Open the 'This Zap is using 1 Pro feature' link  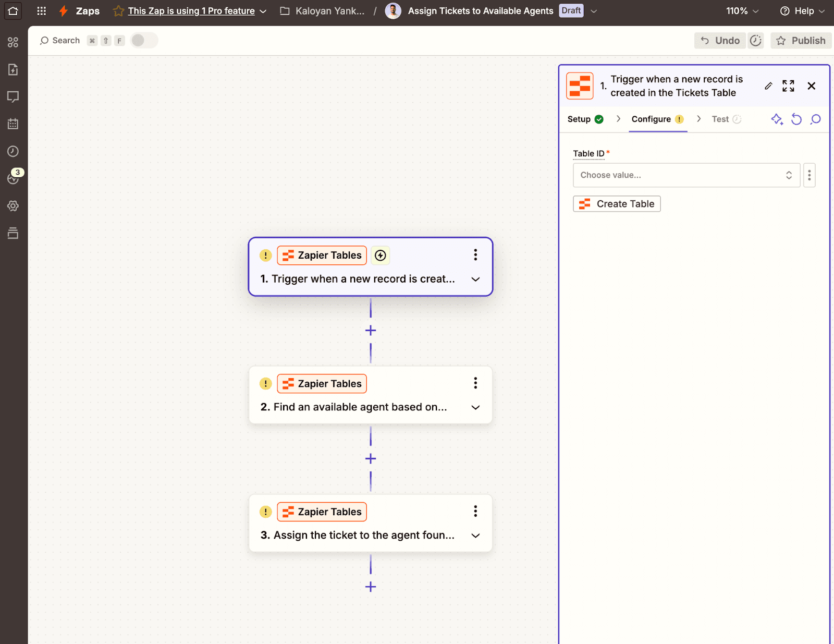191,11
